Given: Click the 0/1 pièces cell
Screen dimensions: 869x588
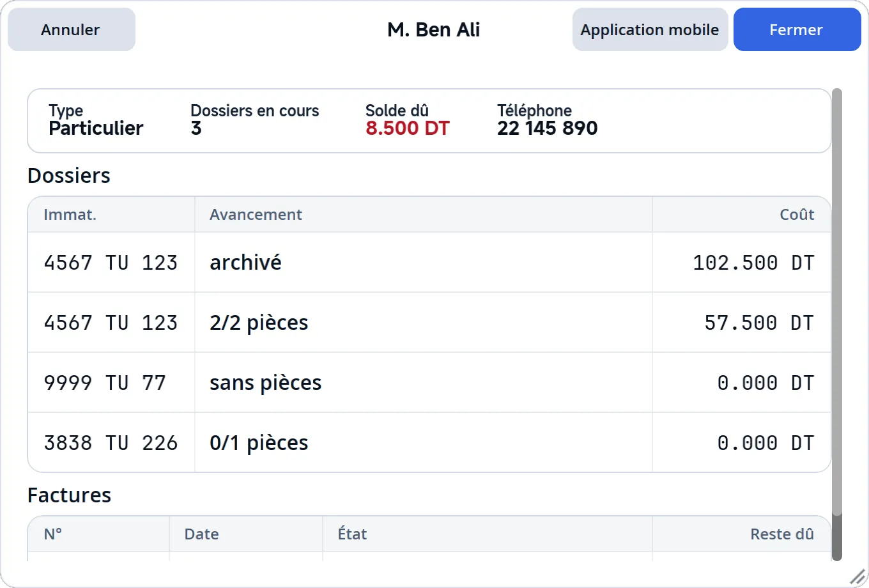Looking at the screenshot, I should pyautogui.click(x=423, y=442).
